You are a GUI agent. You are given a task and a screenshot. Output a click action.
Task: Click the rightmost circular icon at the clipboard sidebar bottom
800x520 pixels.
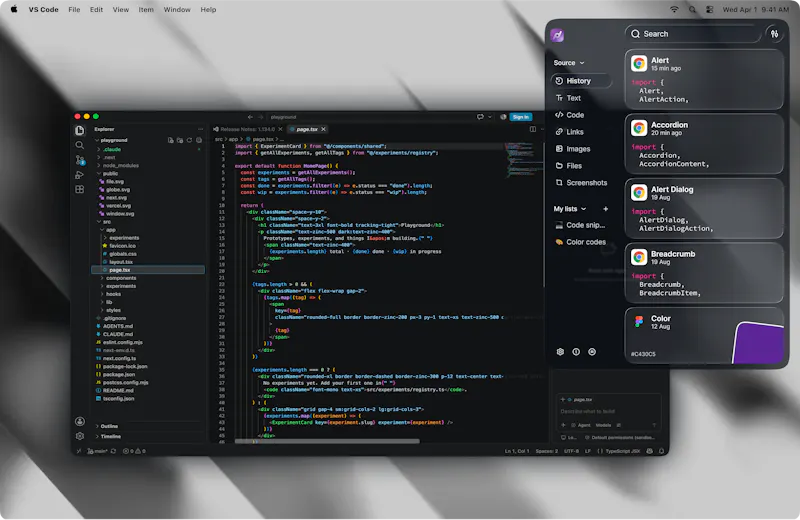592,352
